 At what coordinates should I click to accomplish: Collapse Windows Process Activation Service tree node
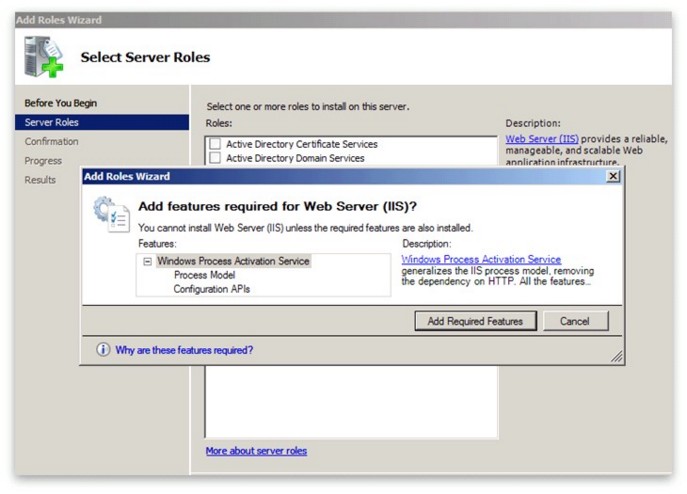tap(147, 261)
